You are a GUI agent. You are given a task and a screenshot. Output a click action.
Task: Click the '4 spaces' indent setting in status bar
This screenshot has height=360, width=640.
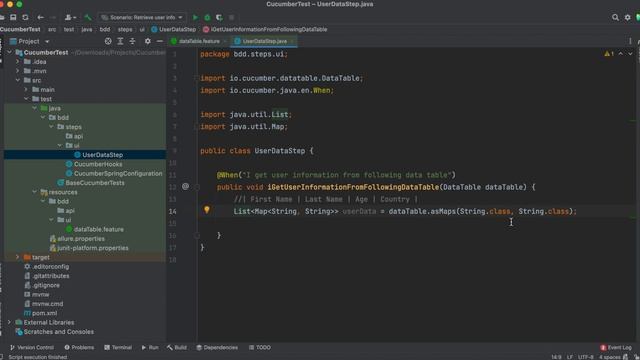(609, 357)
